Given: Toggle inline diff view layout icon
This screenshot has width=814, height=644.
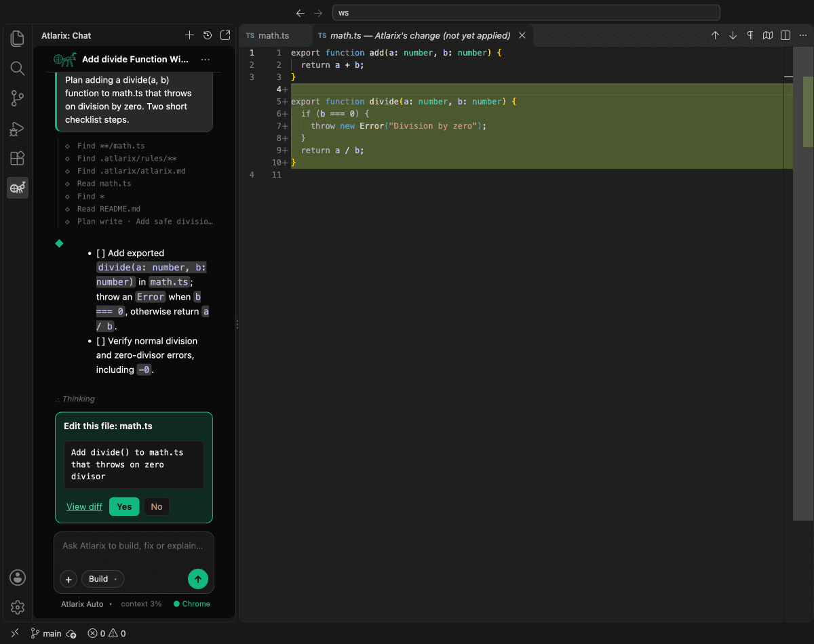Looking at the screenshot, I should [786, 35].
